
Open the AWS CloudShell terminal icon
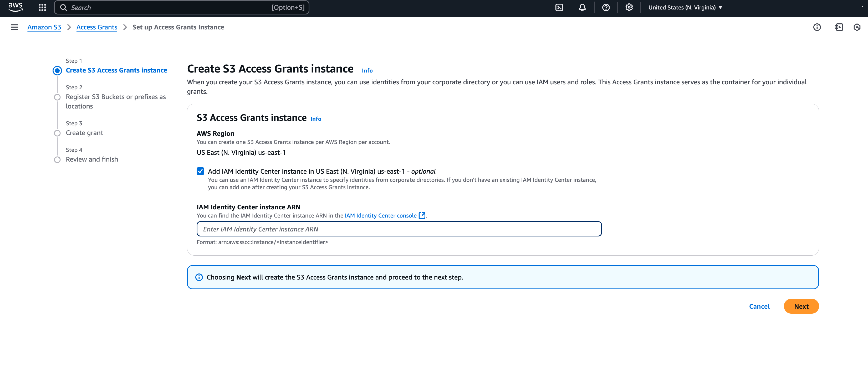pyautogui.click(x=559, y=7)
